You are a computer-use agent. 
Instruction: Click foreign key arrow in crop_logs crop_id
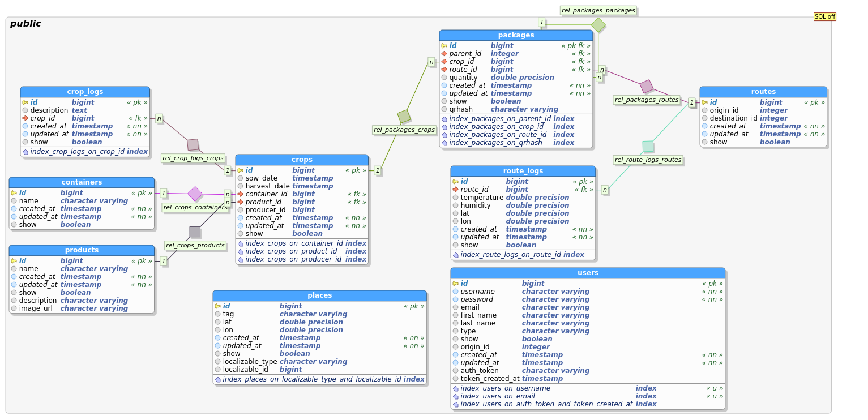(x=25, y=118)
